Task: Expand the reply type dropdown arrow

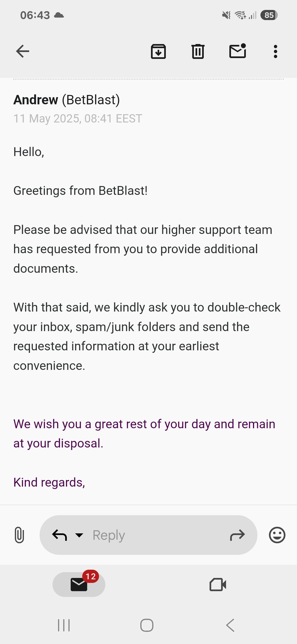Action: 79,535
